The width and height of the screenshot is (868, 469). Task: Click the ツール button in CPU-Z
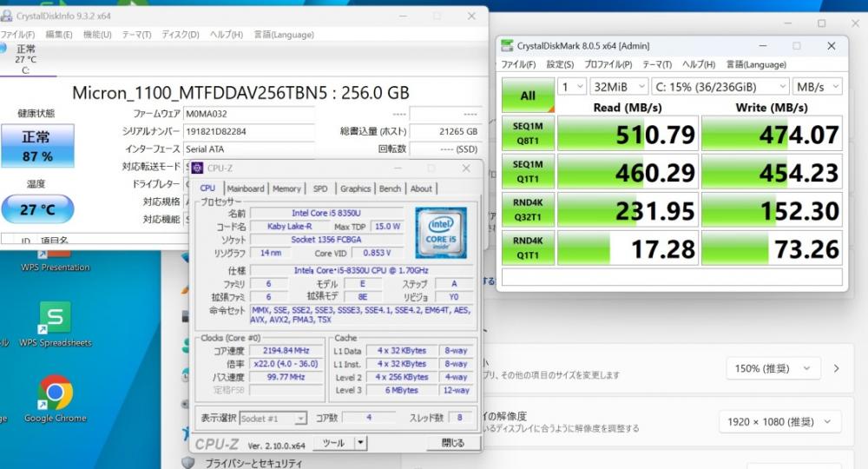tap(334, 443)
